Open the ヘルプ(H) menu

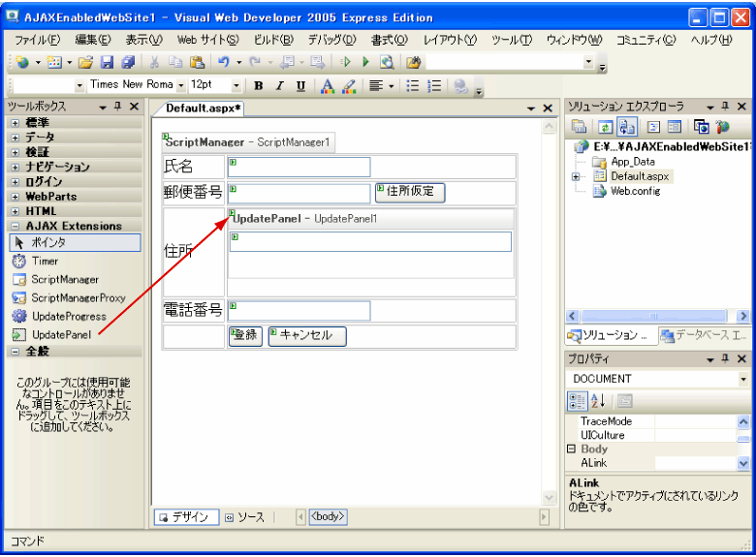click(711, 40)
